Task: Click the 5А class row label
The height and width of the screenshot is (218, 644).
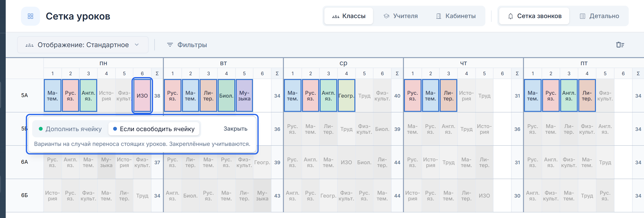Action: [25, 95]
